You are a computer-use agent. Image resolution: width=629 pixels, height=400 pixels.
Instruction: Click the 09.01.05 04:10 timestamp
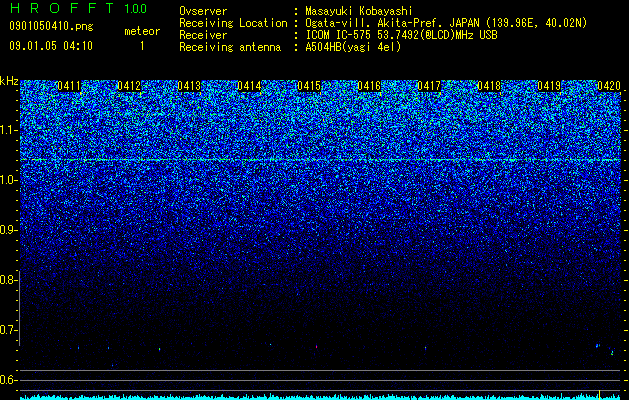[51, 46]
